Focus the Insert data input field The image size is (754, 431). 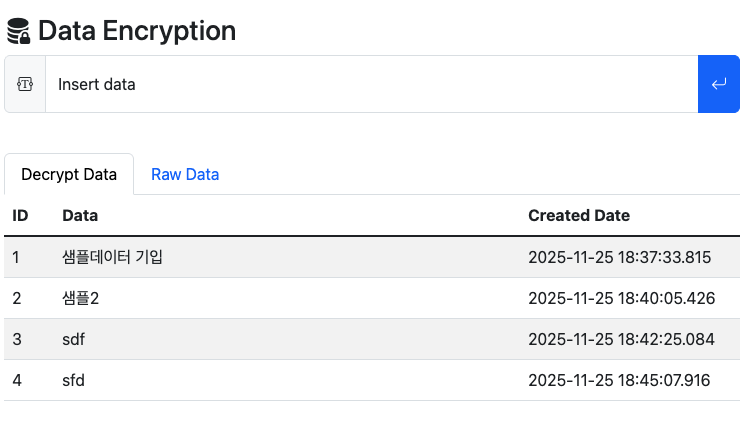(370, 84)
